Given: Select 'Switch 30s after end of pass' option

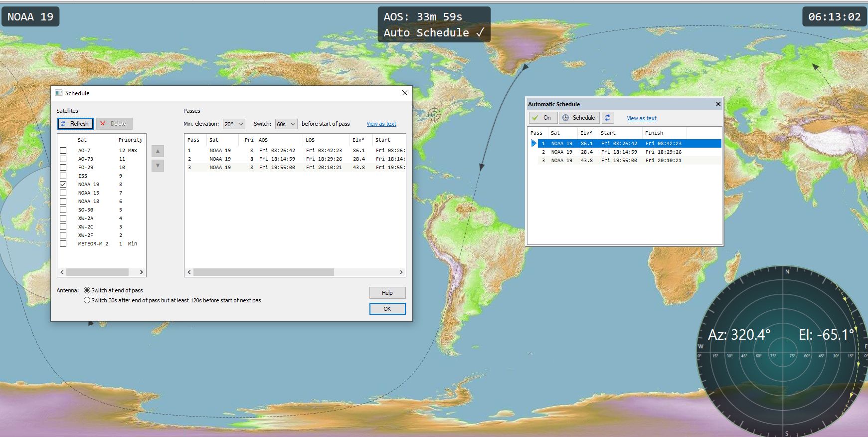Looking at the screenshot, I should pos(87,300).
